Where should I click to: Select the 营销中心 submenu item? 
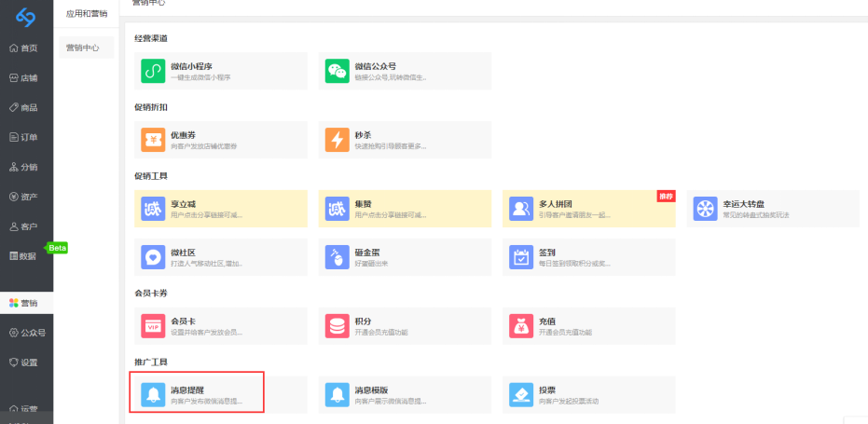point(83,48)
